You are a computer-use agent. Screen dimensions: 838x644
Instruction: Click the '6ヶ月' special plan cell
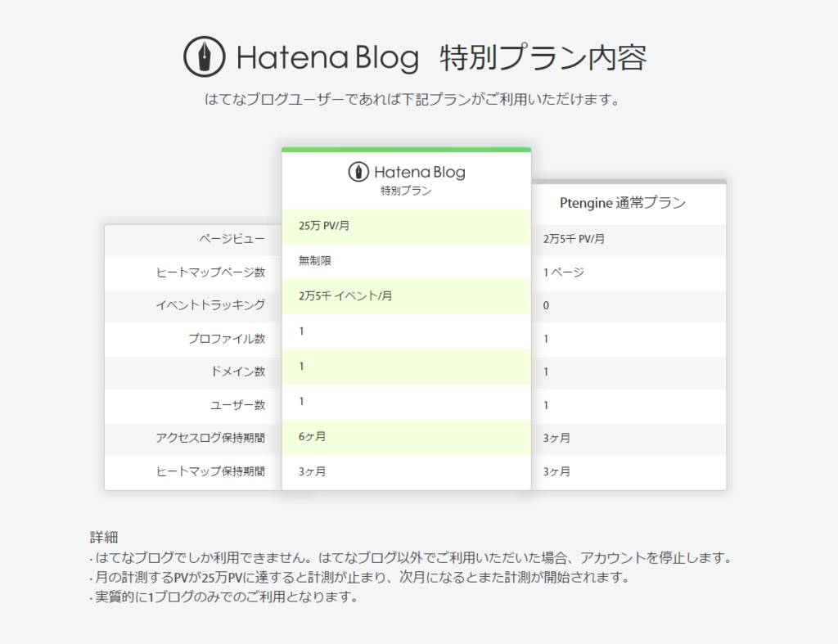click(x=406, y=437)
